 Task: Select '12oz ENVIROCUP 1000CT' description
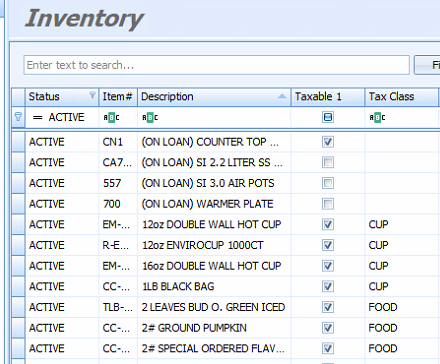pos(203,245)
